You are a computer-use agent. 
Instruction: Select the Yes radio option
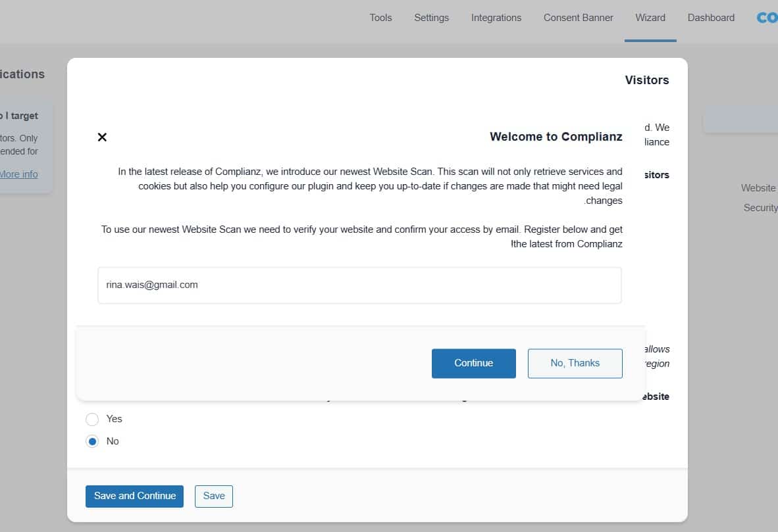click(x=92, y=420)
